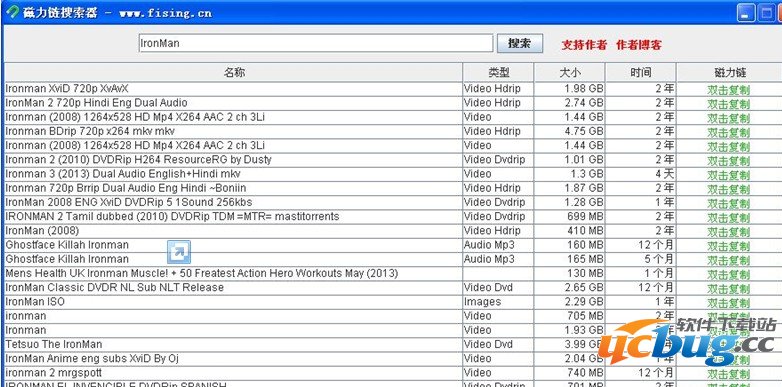Select row Mens Health UK Ironman Muscle!
This screenshot has width=782, height=387.
click(393, 273)
